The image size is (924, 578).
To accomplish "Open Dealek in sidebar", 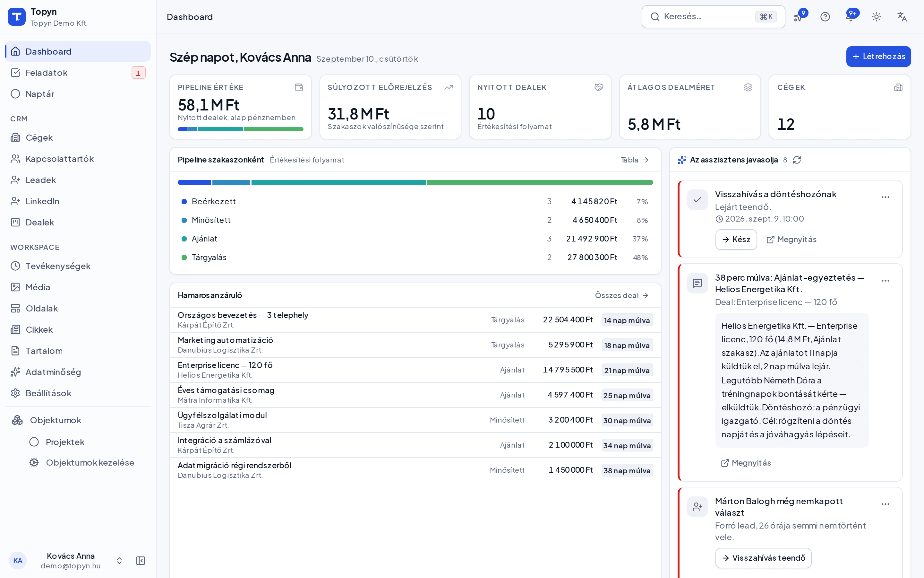I will pyautogui.click(x=78, y=223).
